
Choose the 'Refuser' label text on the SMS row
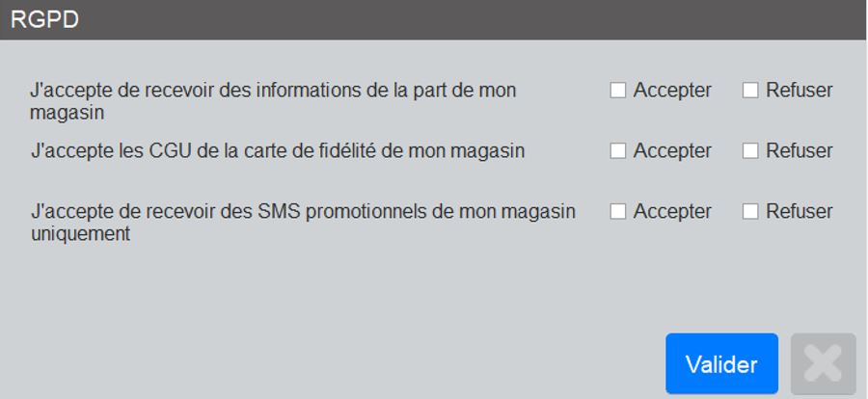pos(800,211)
